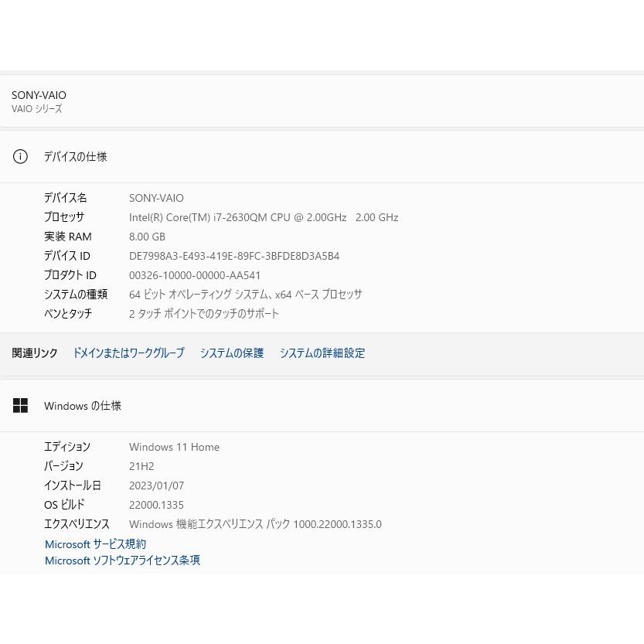Click the 22000.1335 OS build value
Viewport: 644px width, 644px height.
coord(156,505)
